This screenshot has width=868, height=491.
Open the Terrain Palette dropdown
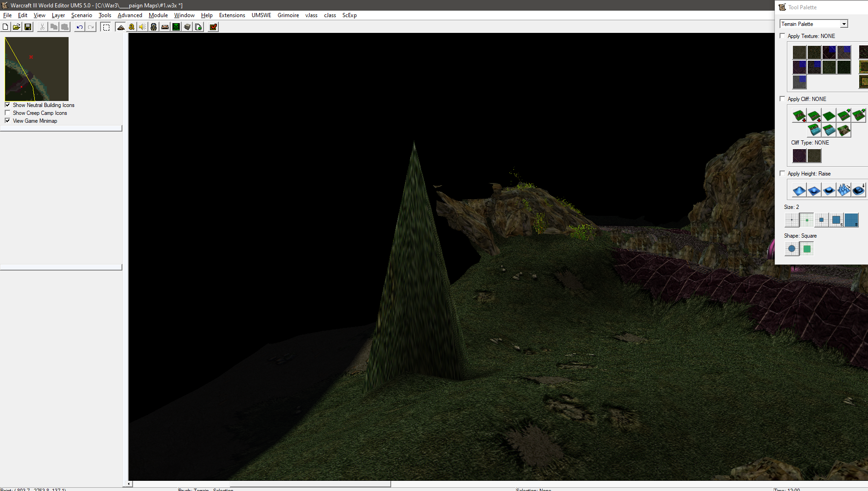point(814,24)
